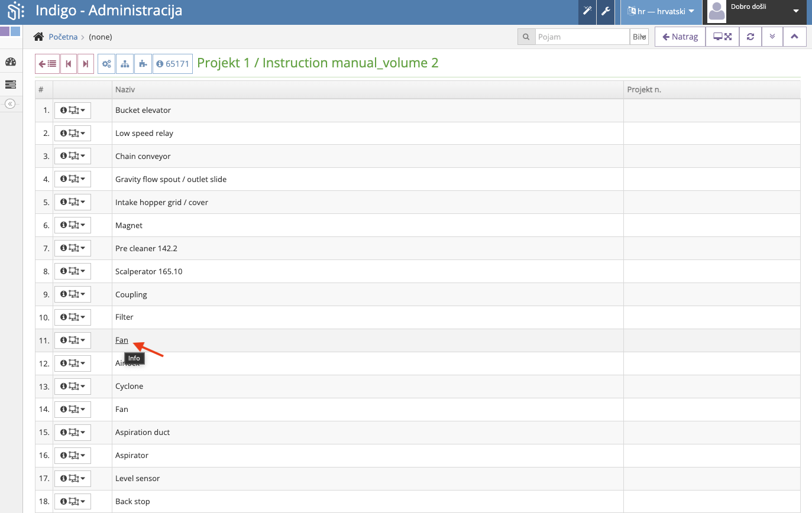Open the dashboard gauge icon in sidebar

(11, 62)
